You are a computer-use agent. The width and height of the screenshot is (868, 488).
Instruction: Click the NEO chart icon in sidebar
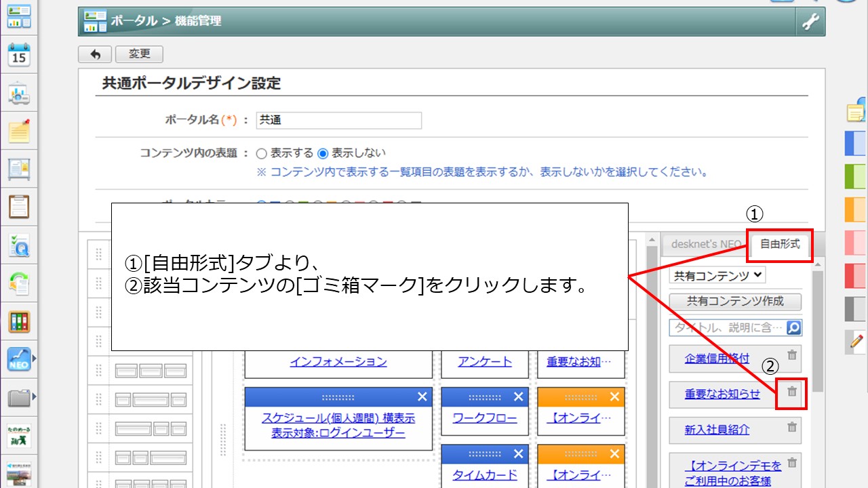click(18, 359)
